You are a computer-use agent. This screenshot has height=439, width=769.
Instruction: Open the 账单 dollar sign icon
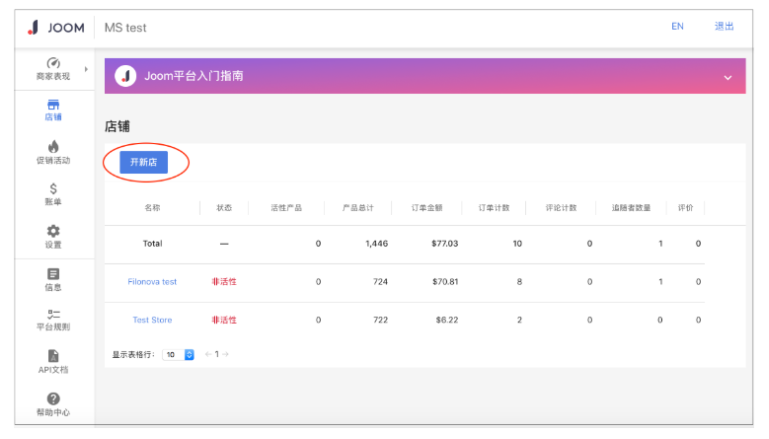pos(53,189)
